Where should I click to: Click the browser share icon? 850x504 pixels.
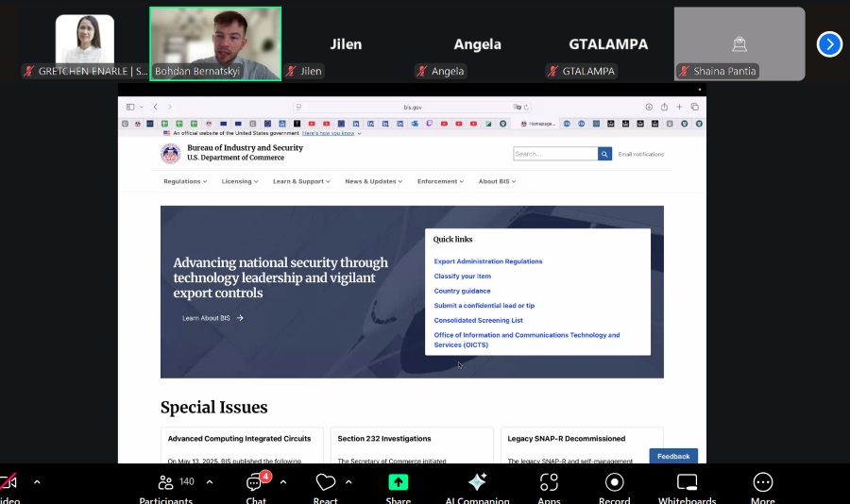pyautogui.click(x=664, y=107)
